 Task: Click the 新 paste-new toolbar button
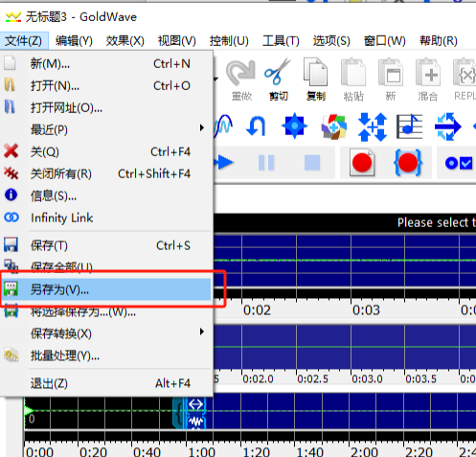(x=390, y=80)
